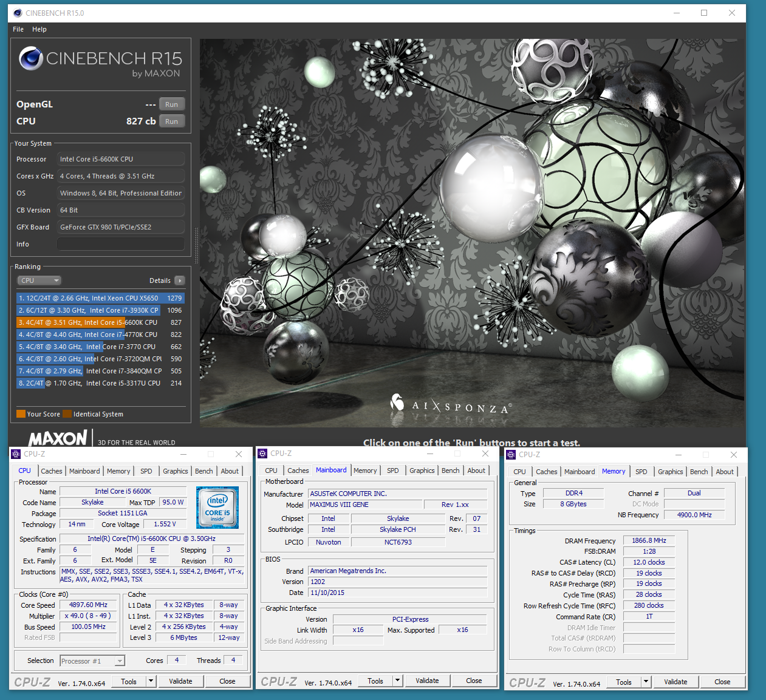This screenshot has width=766, height=700.
Task: Expand Tools dropdown arrow in Memory CPU-Z window
Action: click(646, 682)
